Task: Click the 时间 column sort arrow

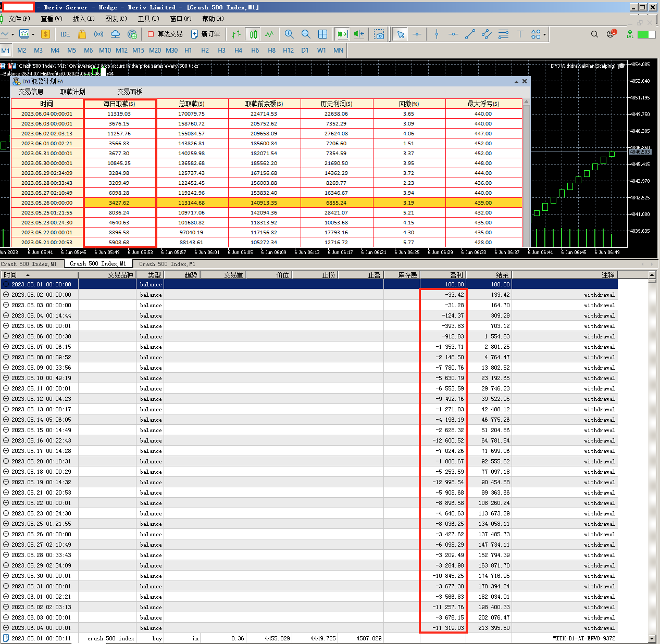Action: (27, 275)
